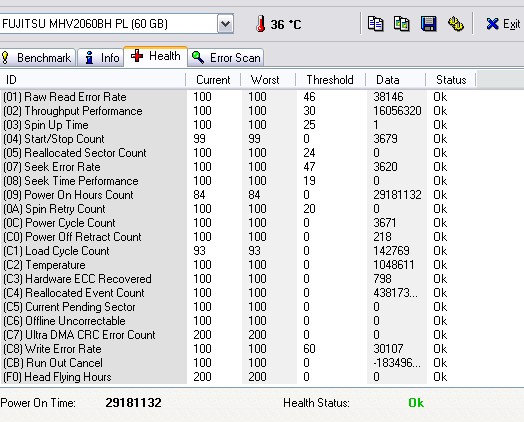Select the (C0) Power Off Retract Count row
Screen dimensions: 524x422
pos(238,237)
